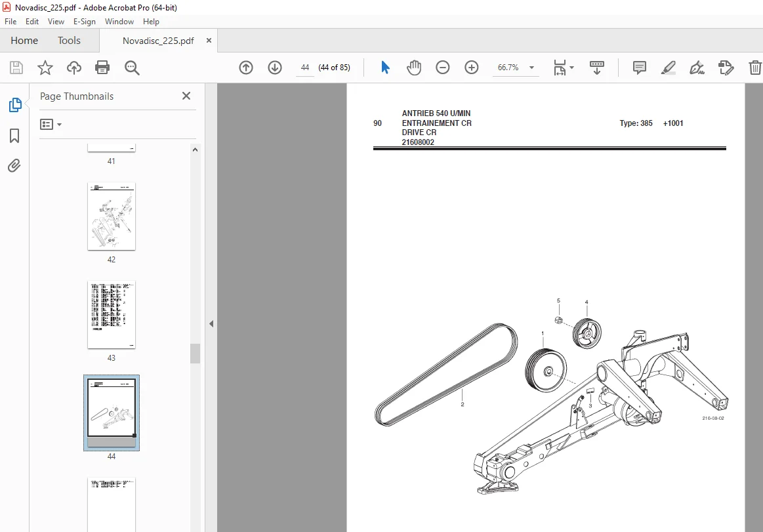This screenshot has width=763, height=532.
Task: Click 'ANTRIEB 540 U/MIN' heading text
Action: (x=436, y=113)
